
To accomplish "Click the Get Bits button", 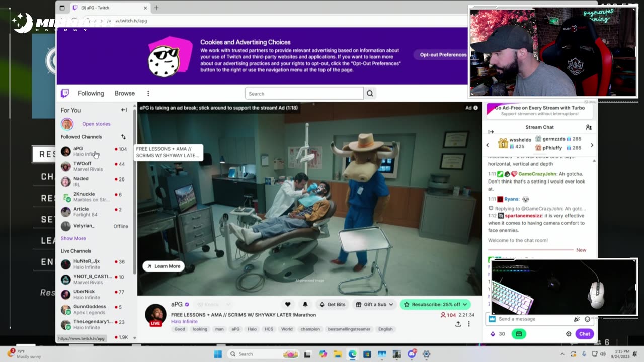I will tap(332, 304).
